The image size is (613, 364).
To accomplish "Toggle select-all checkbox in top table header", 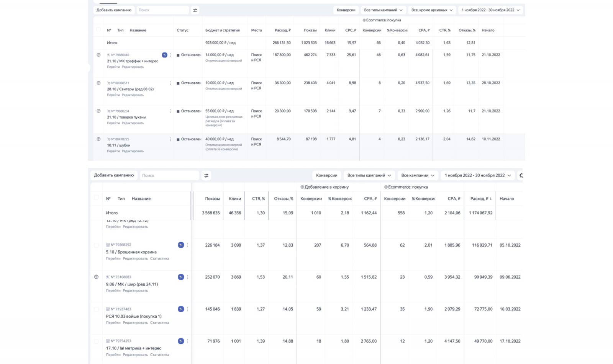I will [x=98, y=29].
